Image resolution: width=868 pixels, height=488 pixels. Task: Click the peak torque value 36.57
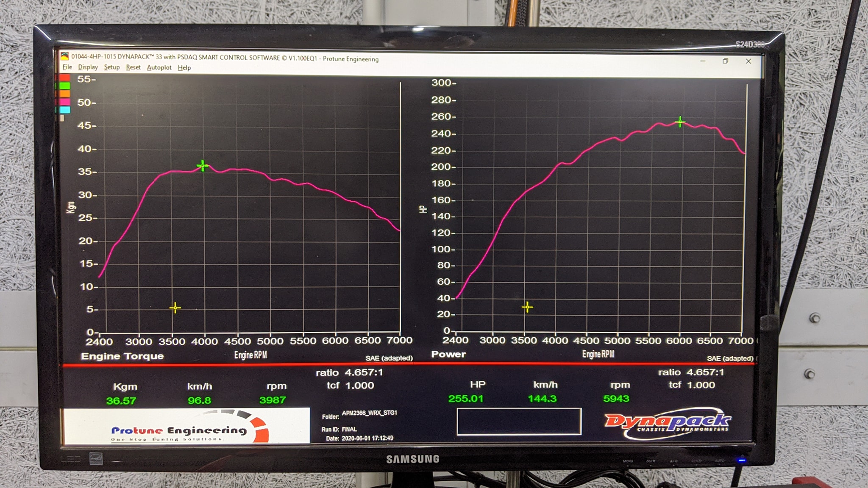coord(121,401)
